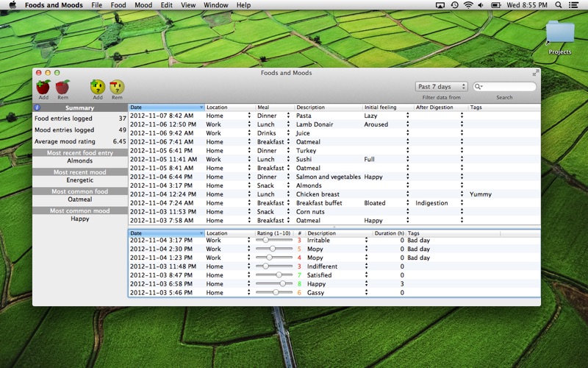Open Description dropdown for the Irritable mood
The height and width of the screenshot is (368, 588).
[366, 240]
